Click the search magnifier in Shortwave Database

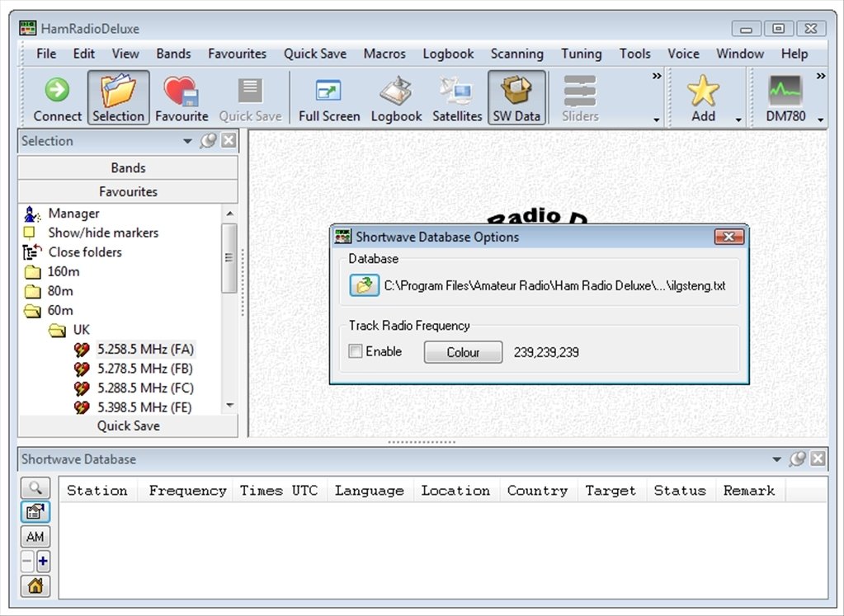click(35, 488)
